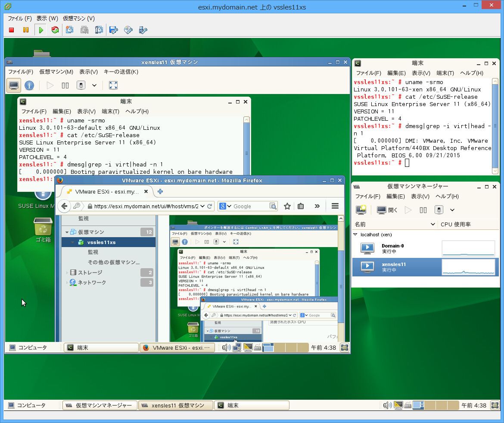Click reload icon in Firefox address bar
This screenshot has width=504, height=423.
[210, 206]
